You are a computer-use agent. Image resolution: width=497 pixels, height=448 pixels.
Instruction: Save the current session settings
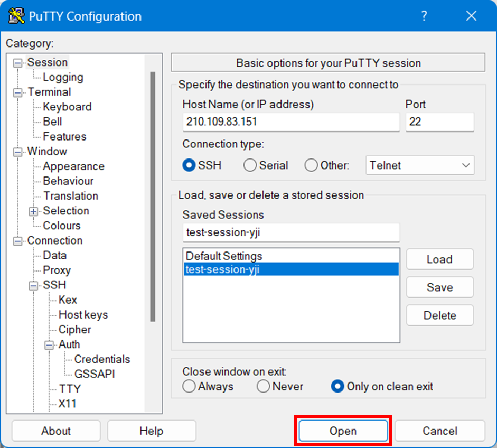click(x=439, y=287)
